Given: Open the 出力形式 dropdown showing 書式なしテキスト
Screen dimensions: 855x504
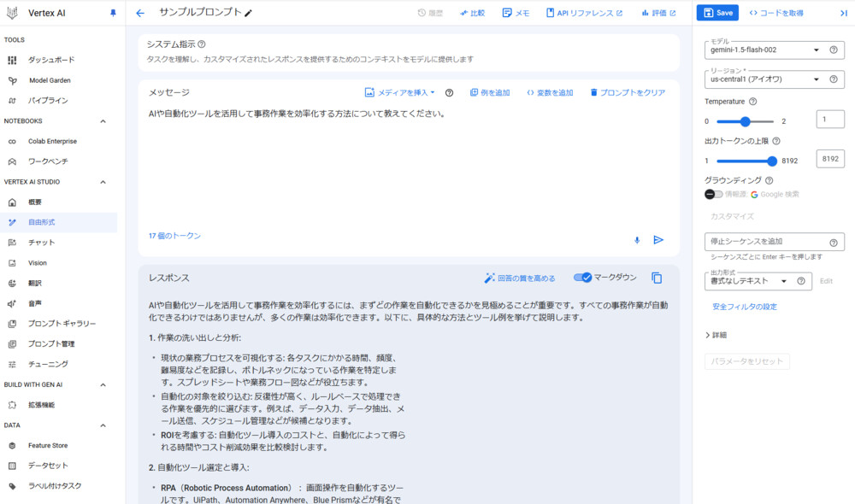Looking at the screenshot, I should pyautogui.click(x=749, y=281).
